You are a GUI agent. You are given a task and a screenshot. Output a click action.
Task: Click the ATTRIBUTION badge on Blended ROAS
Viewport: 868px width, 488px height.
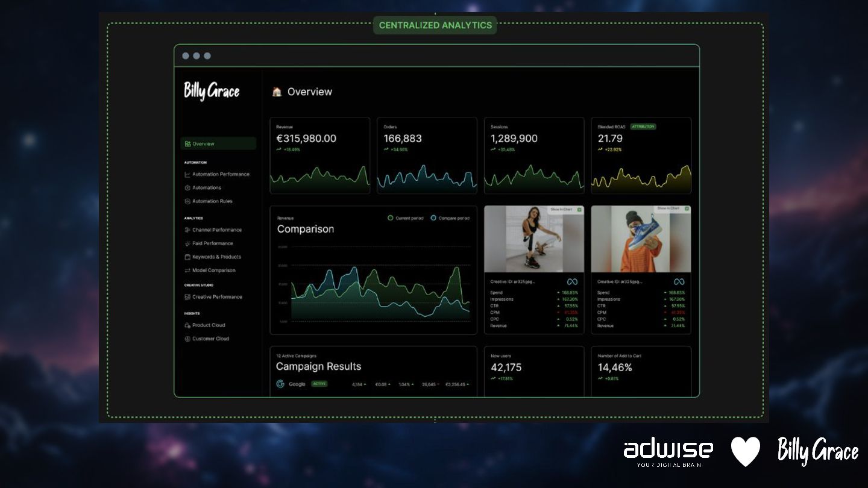643,127
